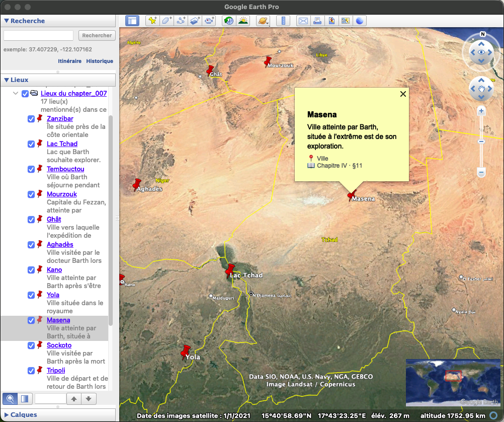Screen dimensions: 504x422
Task: Add a placemark with the pushpin tool
Action: [152, 21]
